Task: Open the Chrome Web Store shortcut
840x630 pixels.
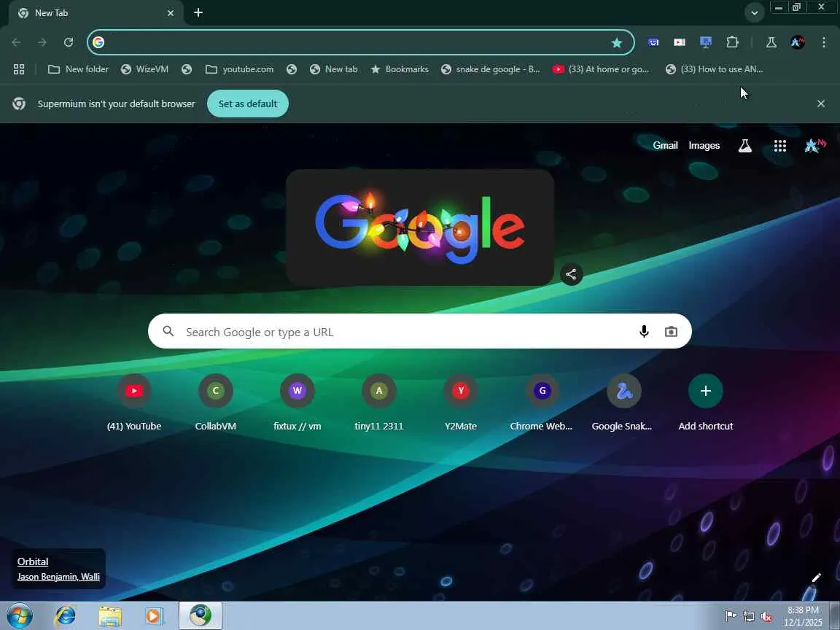Action: pos(542,403)
